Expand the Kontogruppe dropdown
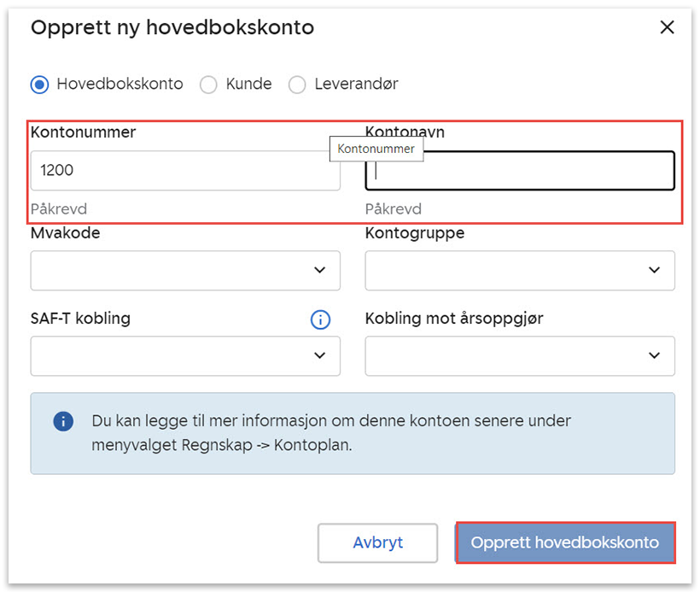700x592 pixels. pos(520,270)
